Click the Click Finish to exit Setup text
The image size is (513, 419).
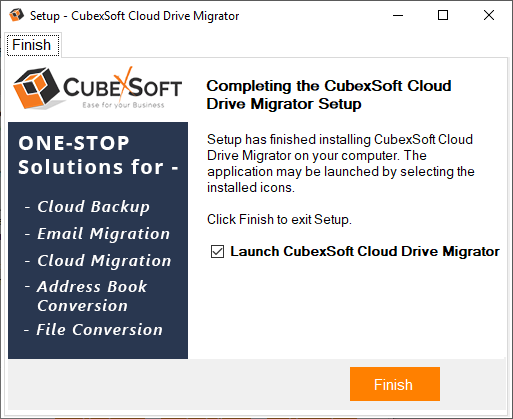coord(279,219)
